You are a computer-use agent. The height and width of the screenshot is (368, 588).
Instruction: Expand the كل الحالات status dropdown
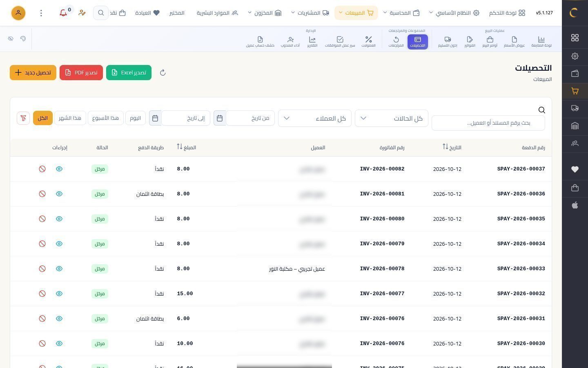tap(392, 118)
